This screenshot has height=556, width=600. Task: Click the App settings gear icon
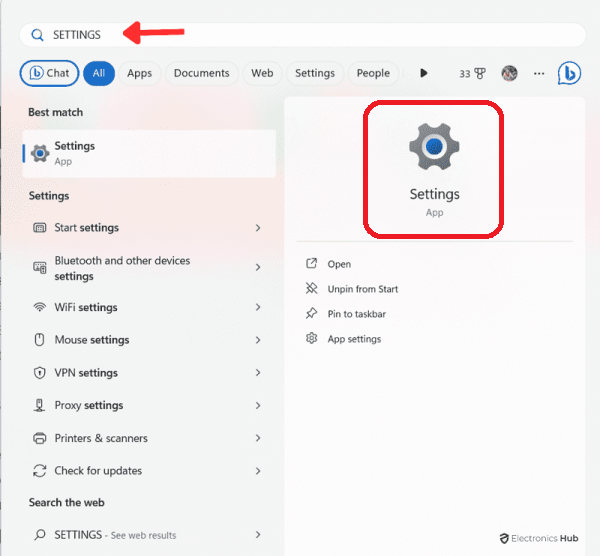311,338
